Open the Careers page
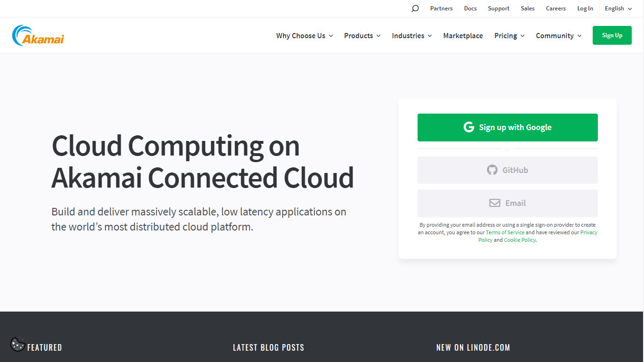 pos(556,8)
